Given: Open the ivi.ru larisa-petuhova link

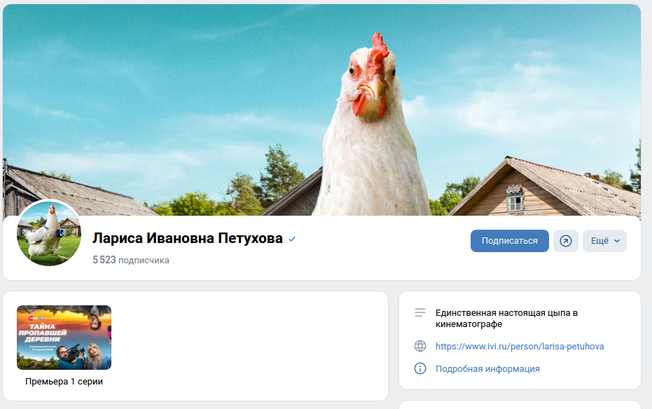Looking at the screenshot, I should (520, 346).
